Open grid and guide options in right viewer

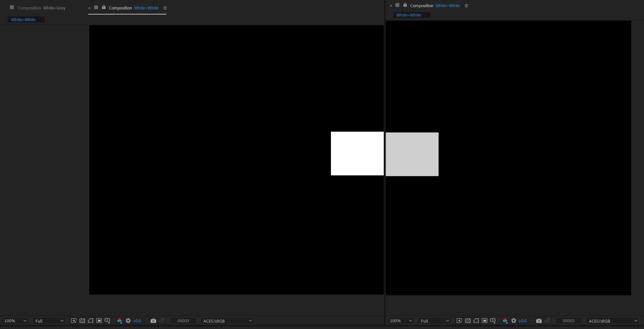click(x=493, y=321)
